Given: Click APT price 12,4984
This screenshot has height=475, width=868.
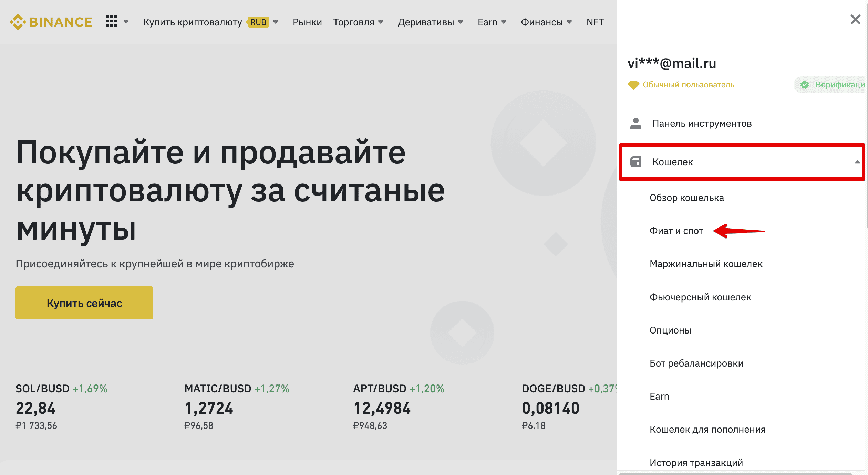Looking at the screenshot, I should 382,408.
